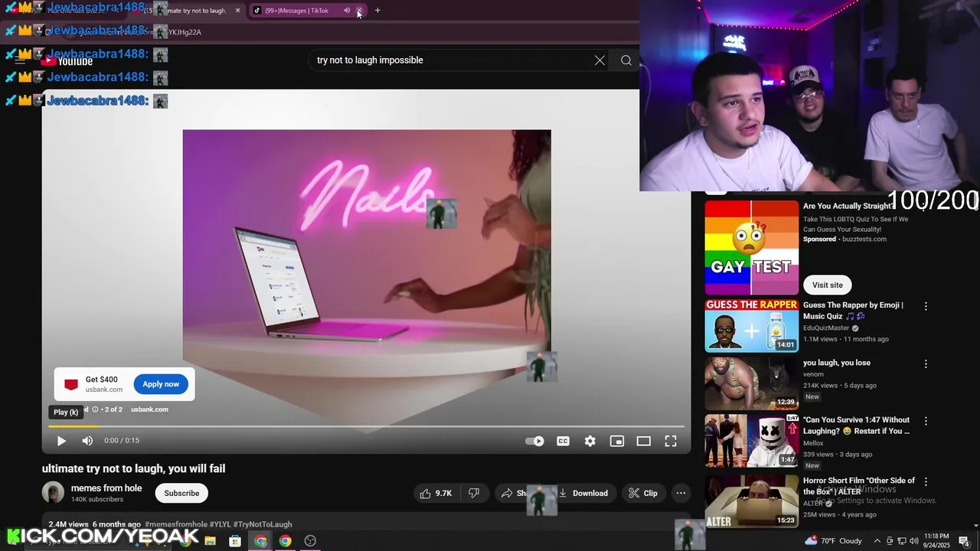Clear the YouTube search box
The width and height of the screenshot is (980, 551).
tap(599, 60)
